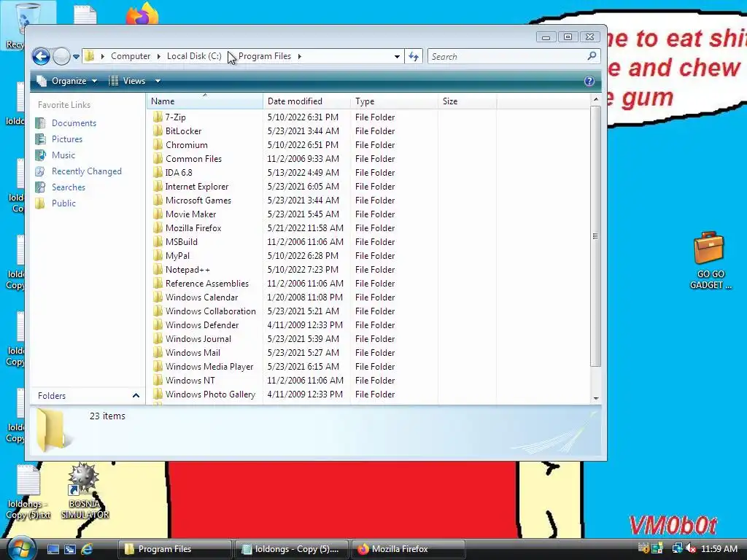Click the 11:59 AM taskbar clock
This screenshot has height=560, width=747.
pos(719,549)
